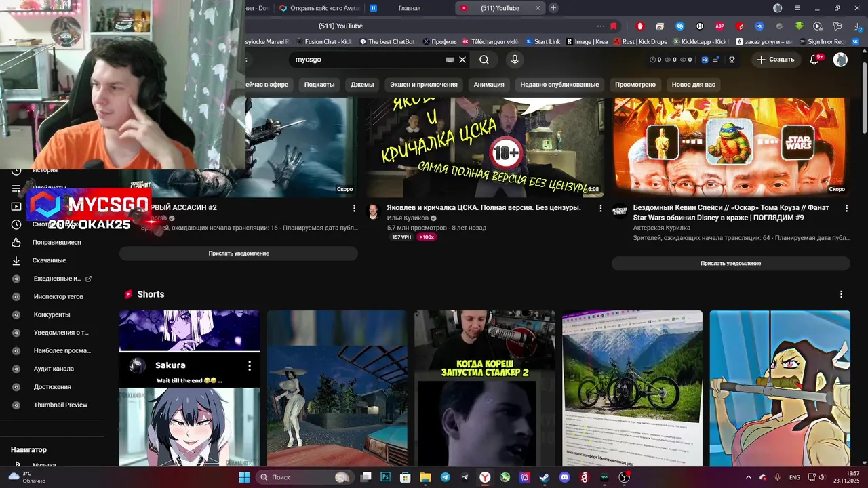Open Steam from the taskbar
This screenshot has height=488, width=868.
click(x=545, y=477)
